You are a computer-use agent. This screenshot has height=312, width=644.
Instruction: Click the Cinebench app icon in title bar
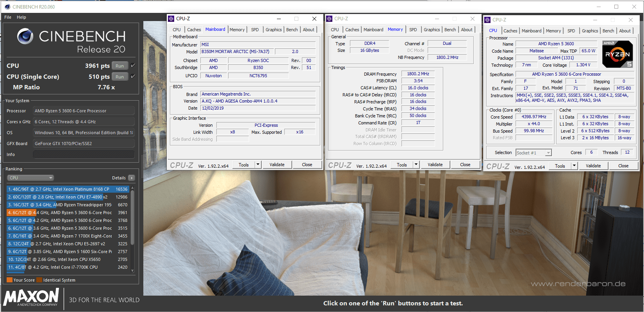point(7,7)
